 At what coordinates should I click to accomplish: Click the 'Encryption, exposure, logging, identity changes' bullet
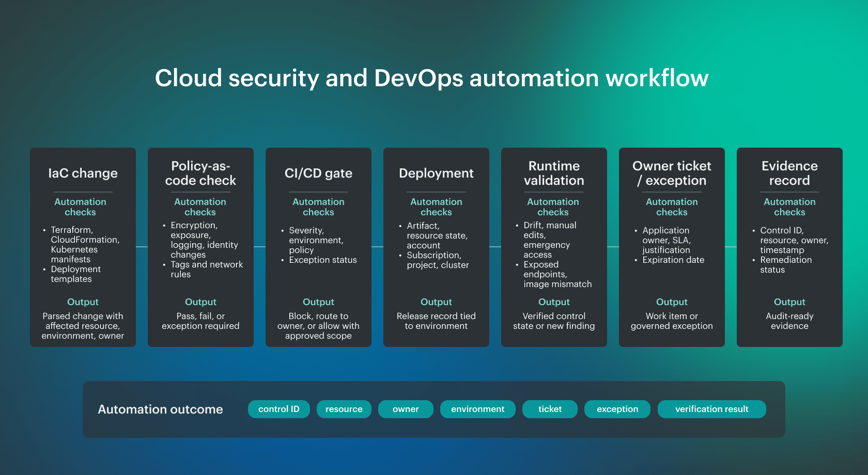click(202, 240)
